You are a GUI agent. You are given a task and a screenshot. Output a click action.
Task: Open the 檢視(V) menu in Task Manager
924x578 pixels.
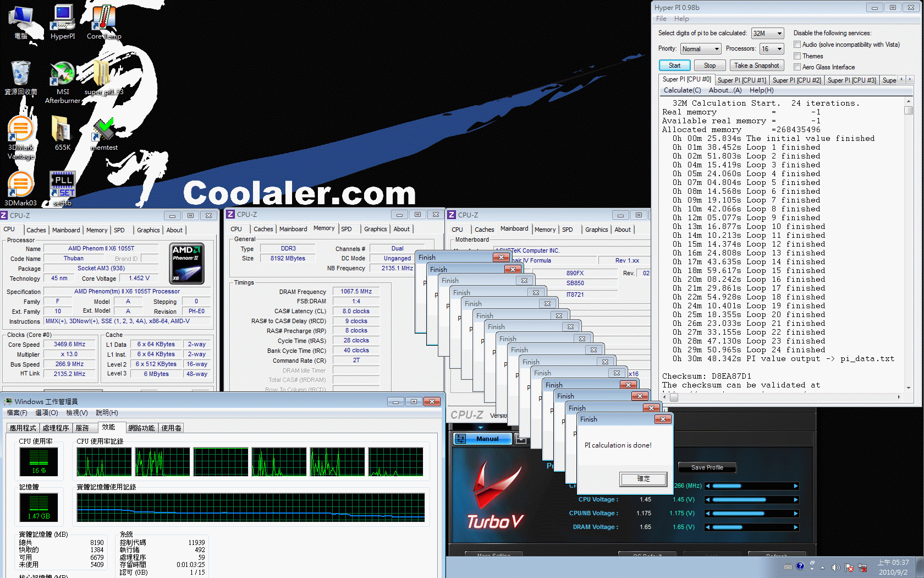coord(77,413)
